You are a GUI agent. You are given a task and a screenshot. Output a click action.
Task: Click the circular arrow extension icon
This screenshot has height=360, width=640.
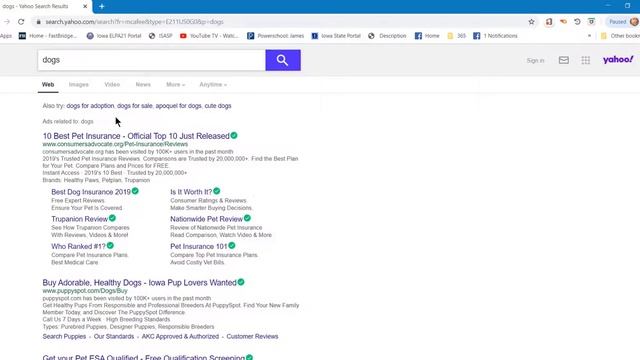pyautogui.click(x=577, y=22)
